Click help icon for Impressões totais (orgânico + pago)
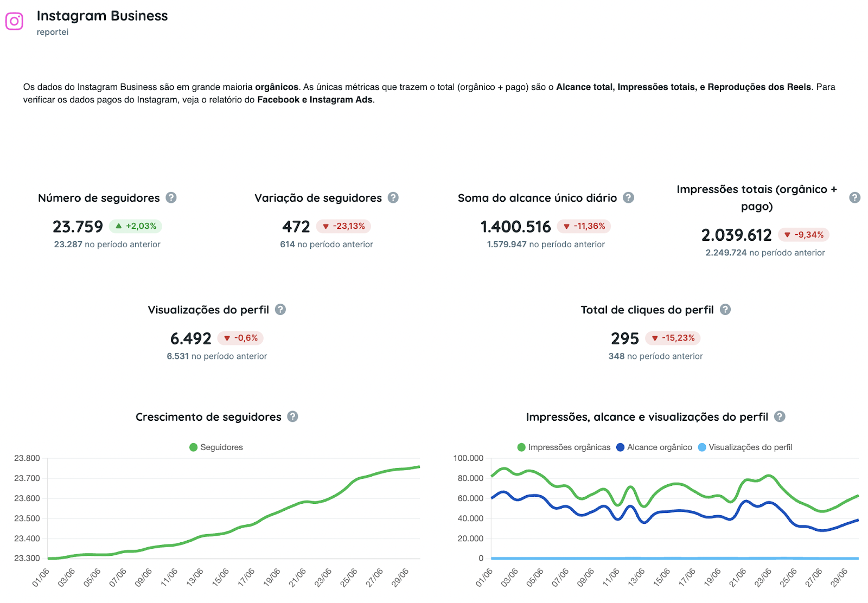 tap(854, 197)
